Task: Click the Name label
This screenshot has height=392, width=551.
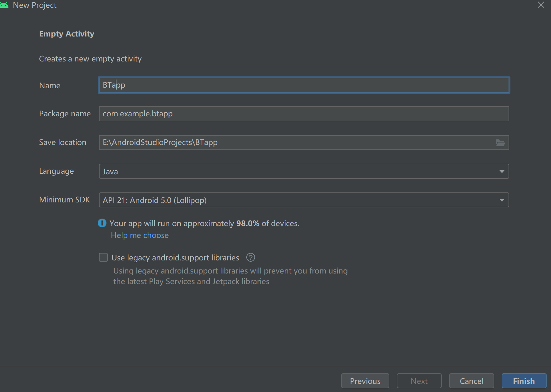Action: pyautogui.click(x=50, y=85)
